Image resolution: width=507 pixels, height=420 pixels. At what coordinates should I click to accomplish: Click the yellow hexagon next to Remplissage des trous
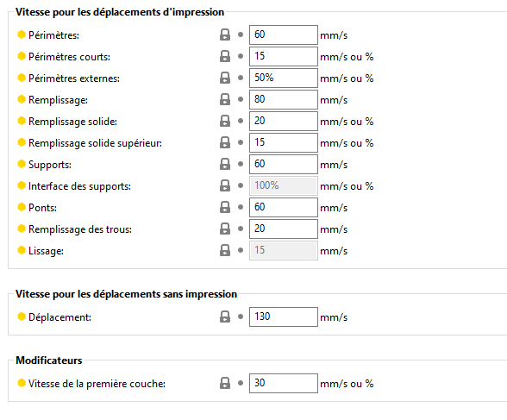[22, 229]
